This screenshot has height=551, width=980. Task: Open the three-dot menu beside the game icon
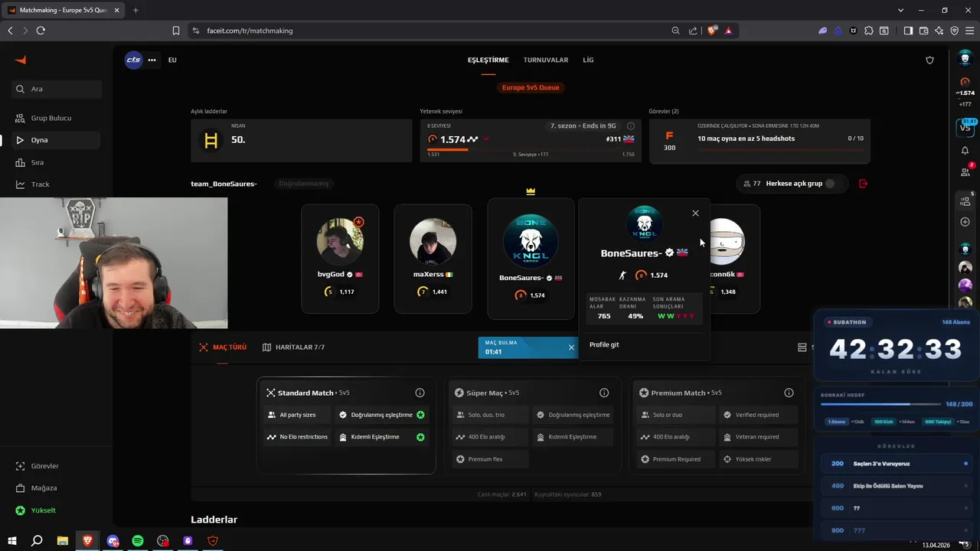click(152, 60)
